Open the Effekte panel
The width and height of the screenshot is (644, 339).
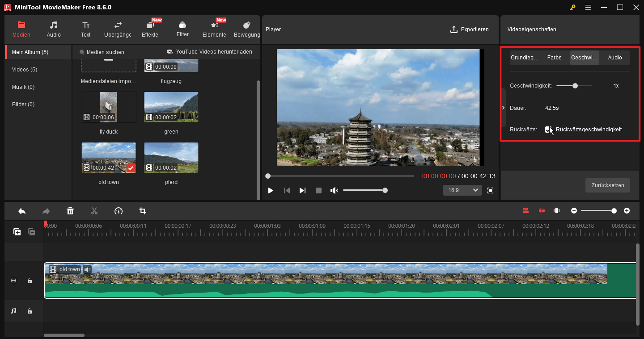coord(150,29)
